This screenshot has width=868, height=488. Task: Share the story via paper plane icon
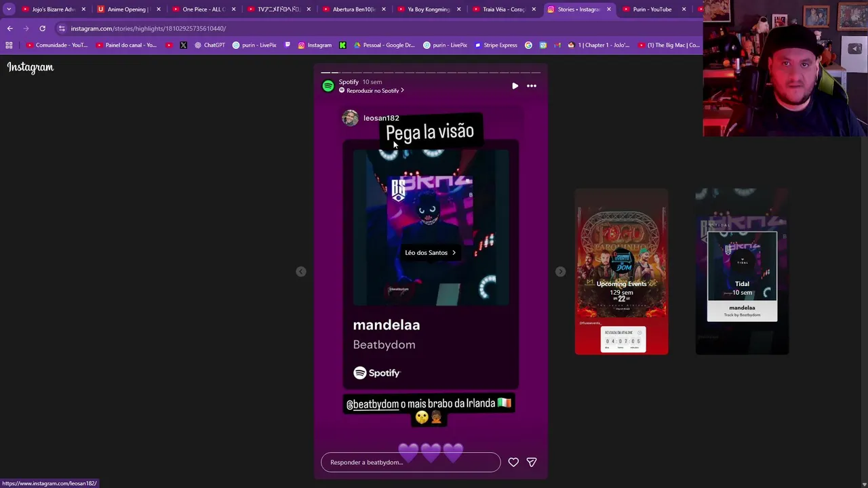click(x=532, y=462)
